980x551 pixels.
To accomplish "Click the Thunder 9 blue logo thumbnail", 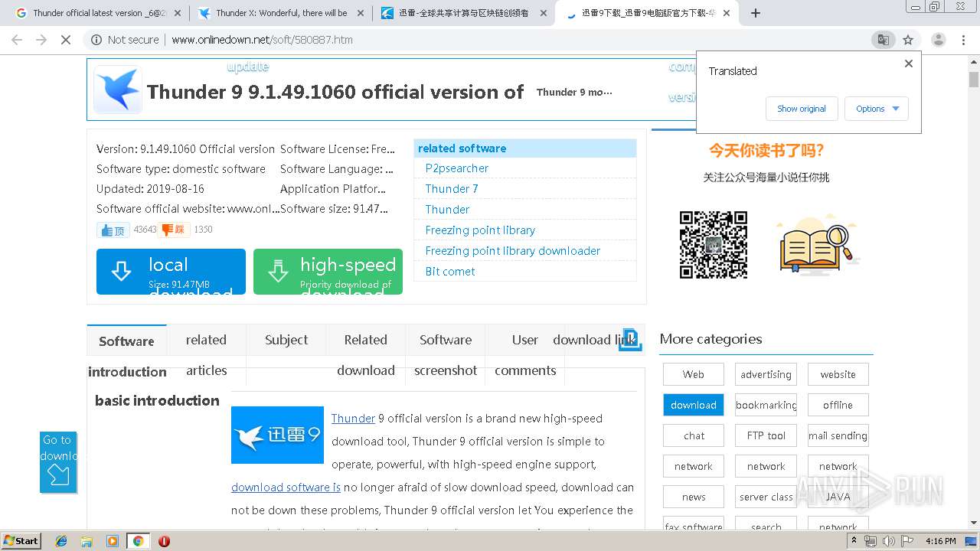I will click(277, 435).
